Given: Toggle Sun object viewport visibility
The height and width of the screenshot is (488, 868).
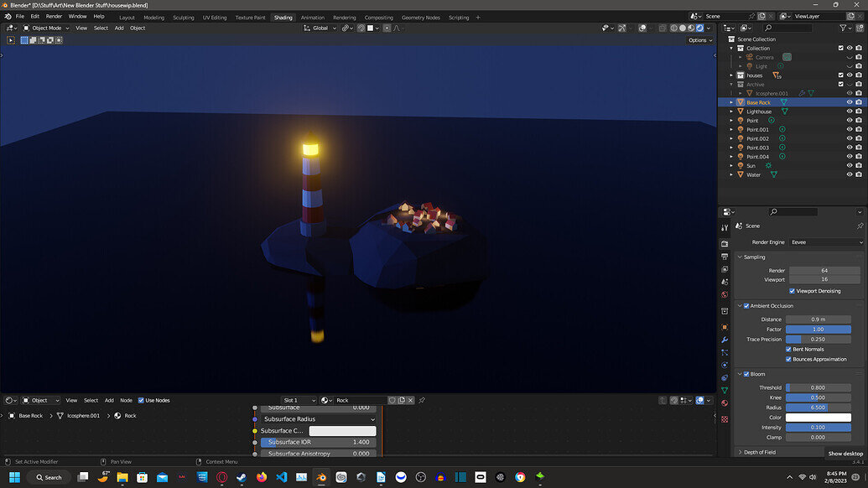Looking at the screenshot, I should pos(850,165).
